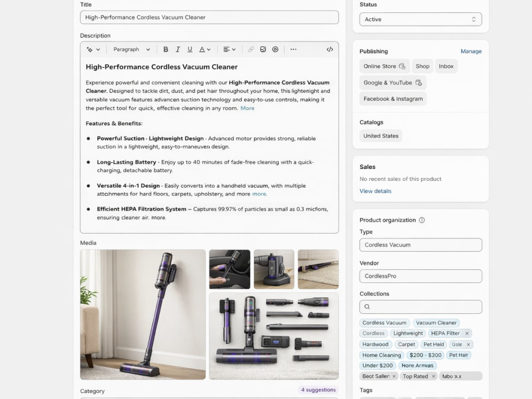Image resolution: width=532 pixels, height=399 pixels.
Task: Open the Status dropdown set to Active
Action: click(420, 19)
